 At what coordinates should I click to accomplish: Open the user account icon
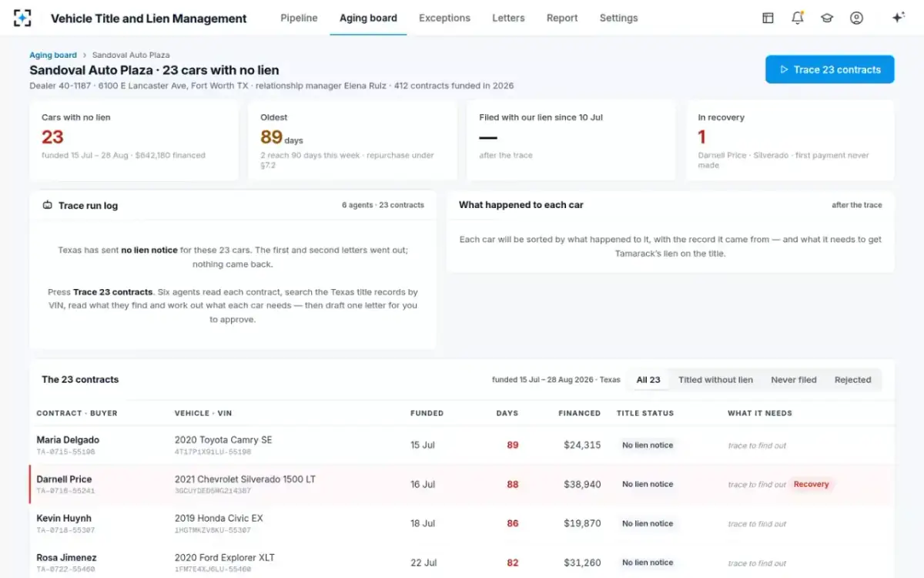point(856,18)
